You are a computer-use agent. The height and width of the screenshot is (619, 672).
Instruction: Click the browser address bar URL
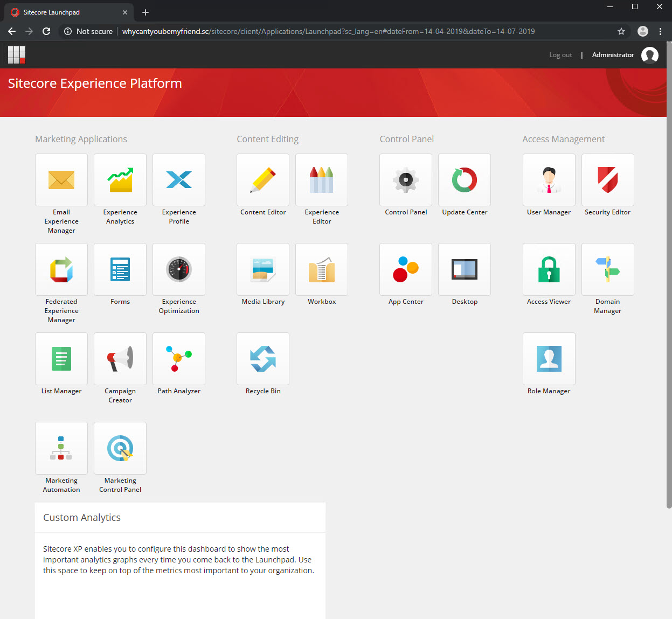[x=328, y=31]
